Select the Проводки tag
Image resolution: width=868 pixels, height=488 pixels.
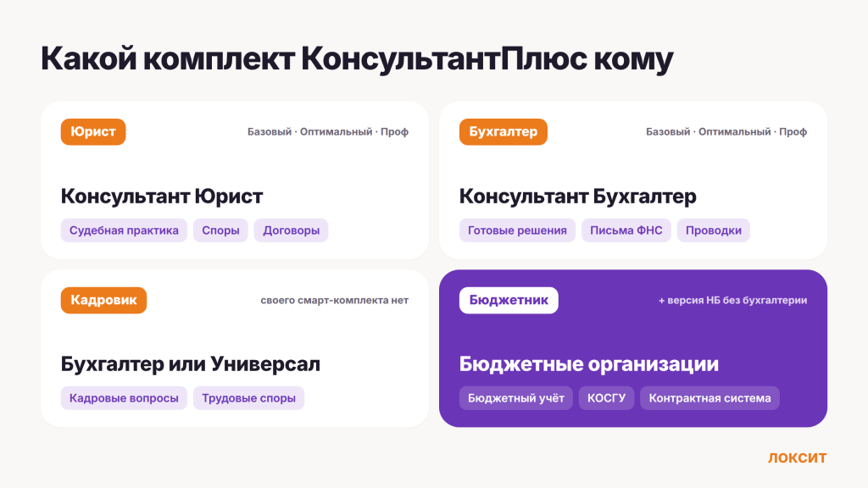[x=714, y=230]
